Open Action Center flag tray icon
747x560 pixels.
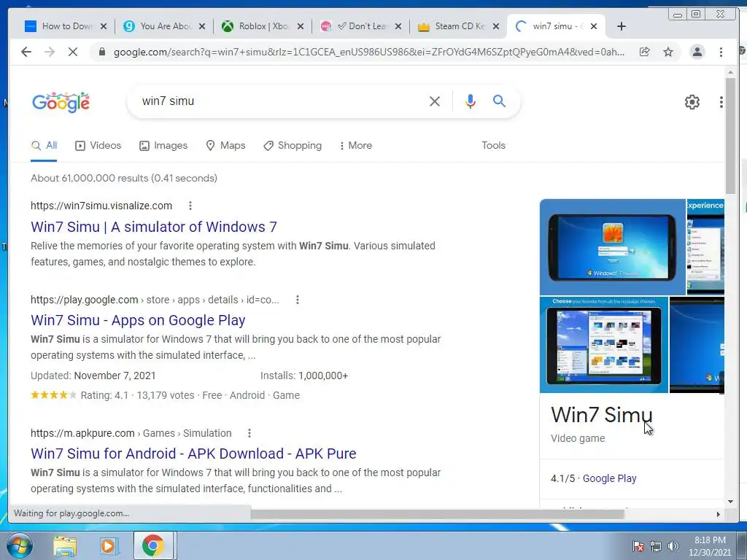638,546
